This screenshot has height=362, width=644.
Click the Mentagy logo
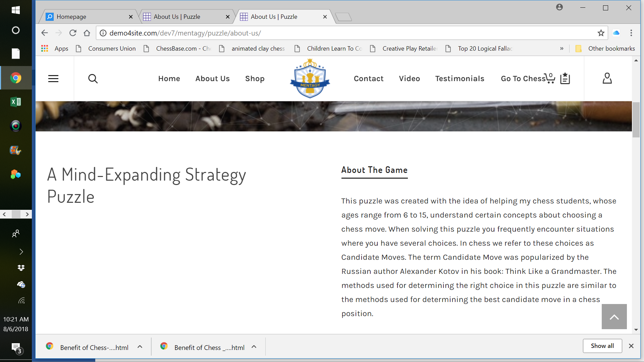(310, 79)
